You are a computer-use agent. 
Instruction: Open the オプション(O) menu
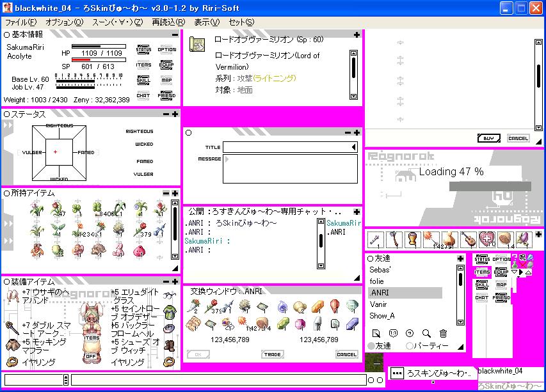pos(65,22)
